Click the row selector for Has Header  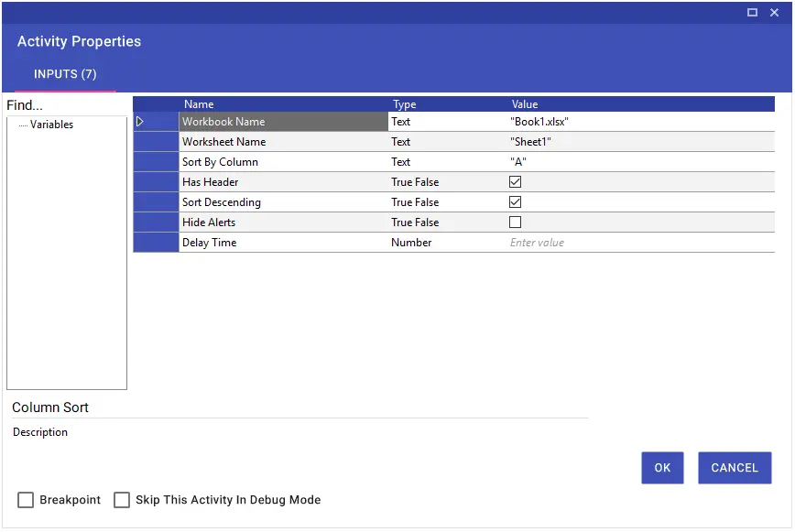[156, 182]
